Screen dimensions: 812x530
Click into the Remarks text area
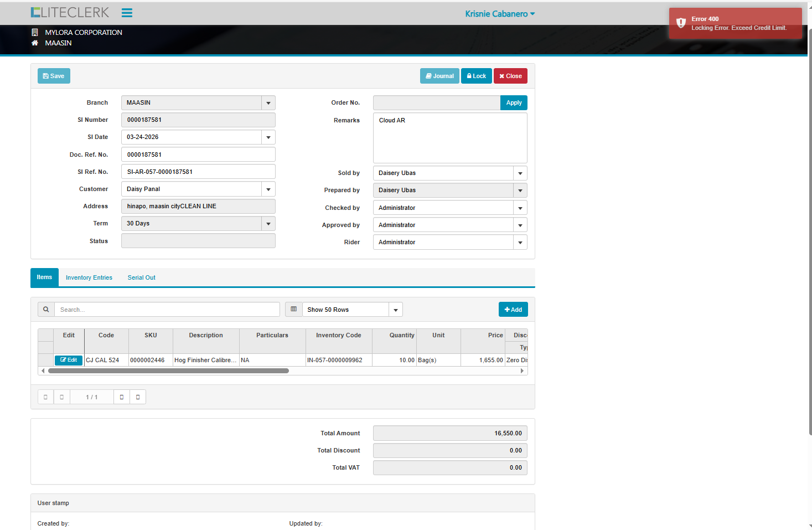coord(449,138)
